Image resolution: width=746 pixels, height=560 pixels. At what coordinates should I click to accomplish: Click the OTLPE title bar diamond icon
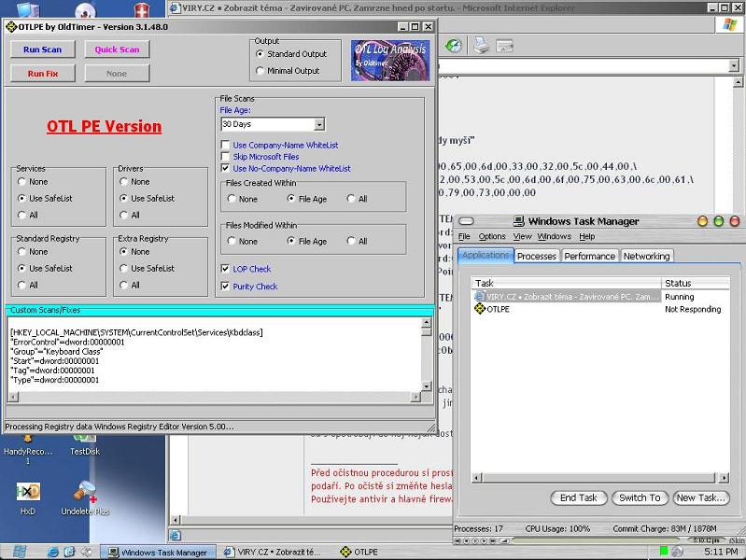click(11, 27)
